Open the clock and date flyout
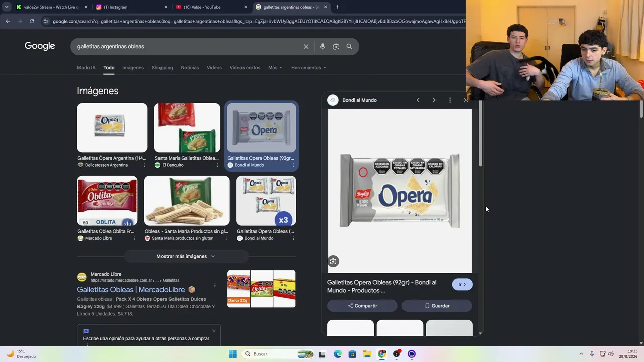 pos(628,354)
